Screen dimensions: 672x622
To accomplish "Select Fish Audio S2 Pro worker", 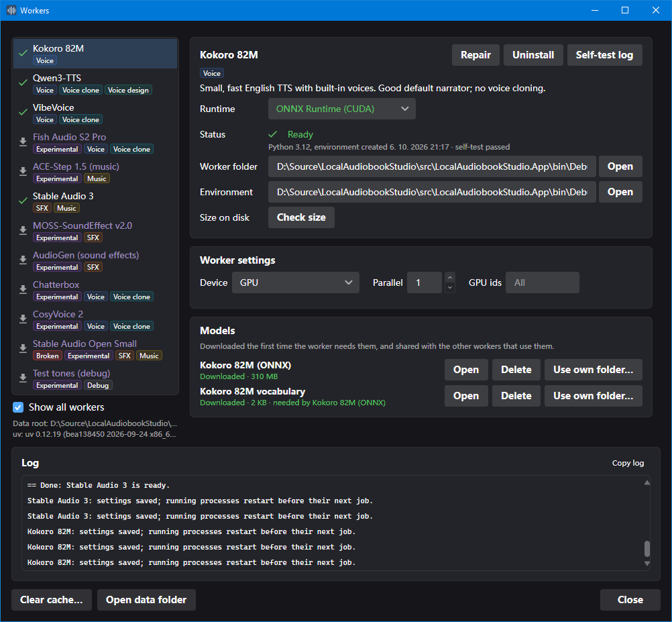I will (x=95, y=142).
